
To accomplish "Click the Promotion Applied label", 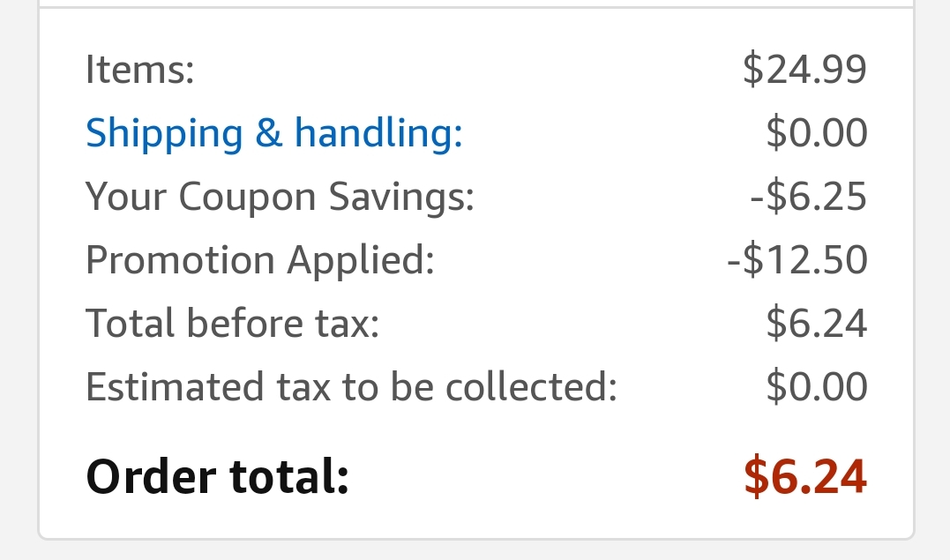I will click(x=259, y=260).
